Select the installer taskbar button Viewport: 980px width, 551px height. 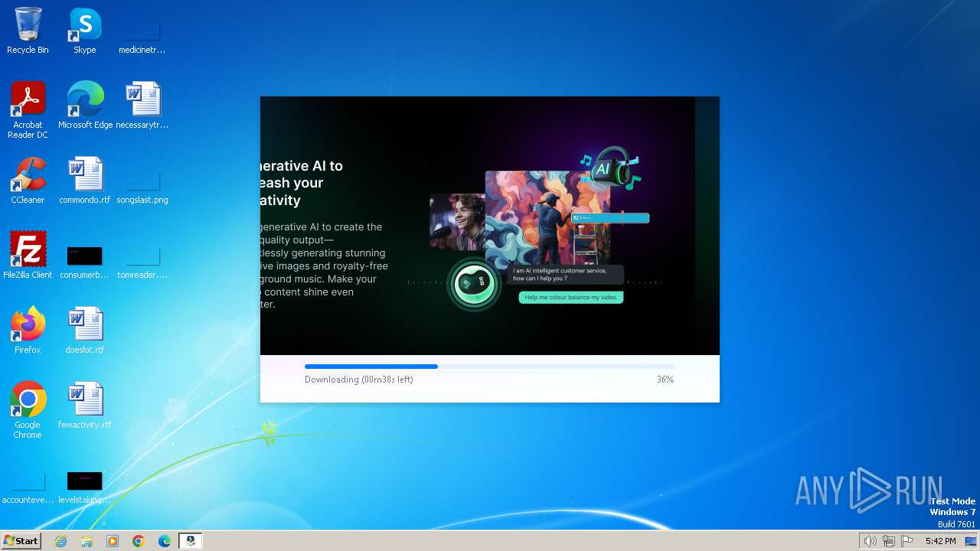191,541
